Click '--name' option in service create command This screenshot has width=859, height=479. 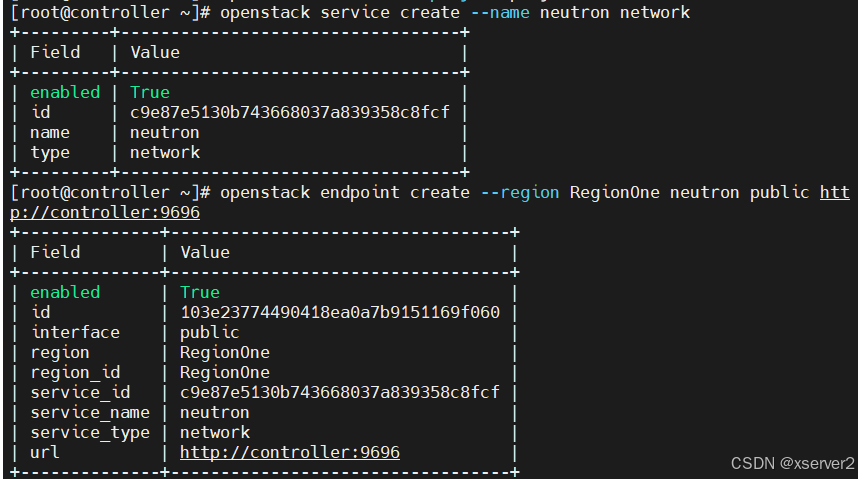pos(500,12)
